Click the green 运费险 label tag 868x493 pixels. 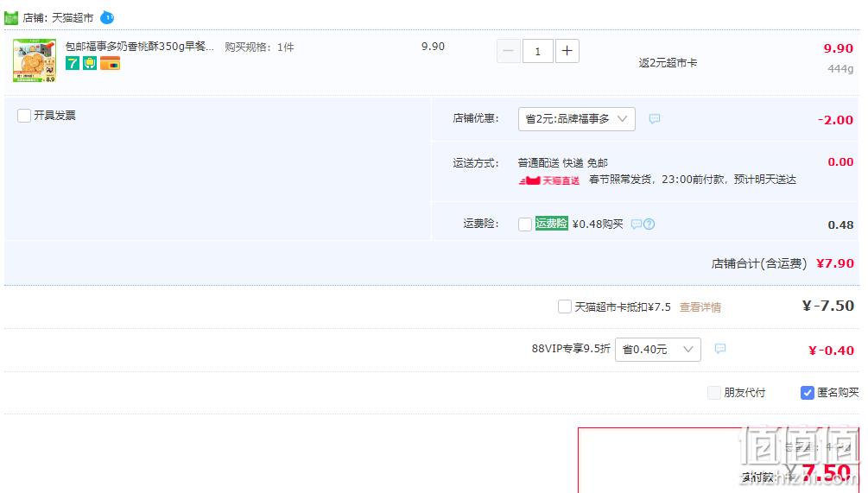pos(551,224)
